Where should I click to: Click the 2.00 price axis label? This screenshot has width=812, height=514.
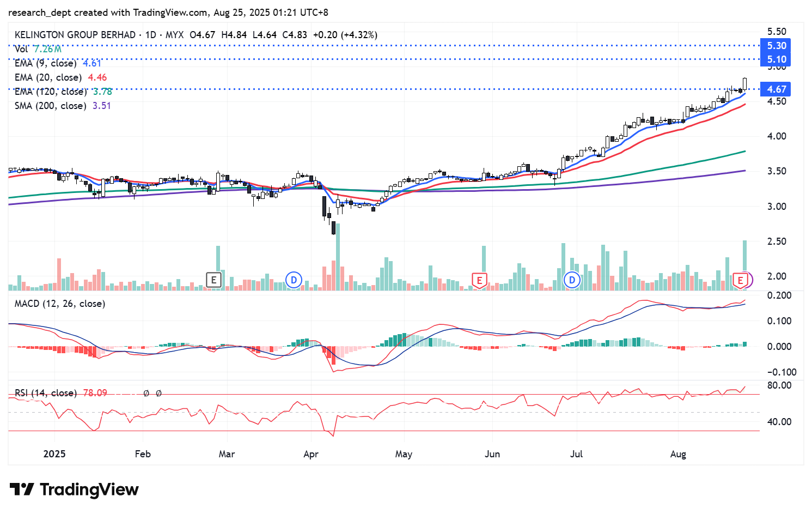(x=777, y=276)
